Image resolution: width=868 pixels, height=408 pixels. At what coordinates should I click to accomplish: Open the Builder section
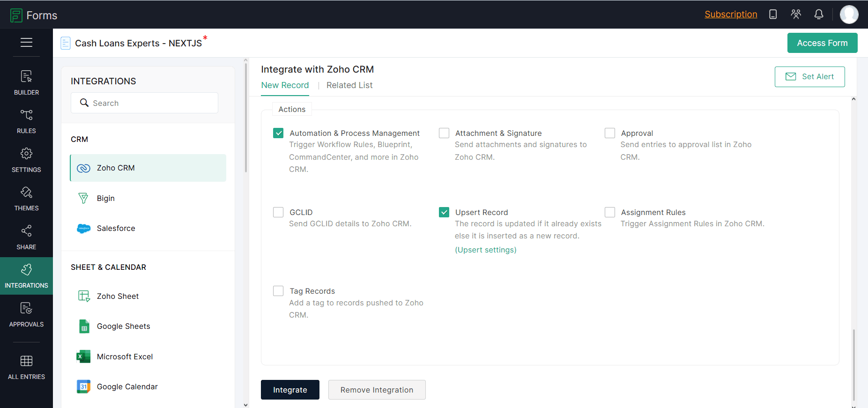point(26,83)
